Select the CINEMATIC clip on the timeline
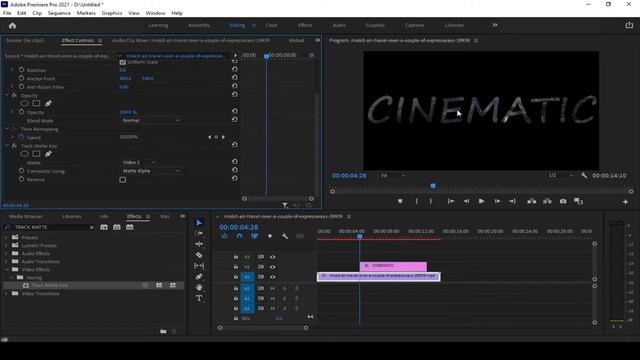This screenshot has width=640, height=360. coord(393,266)
